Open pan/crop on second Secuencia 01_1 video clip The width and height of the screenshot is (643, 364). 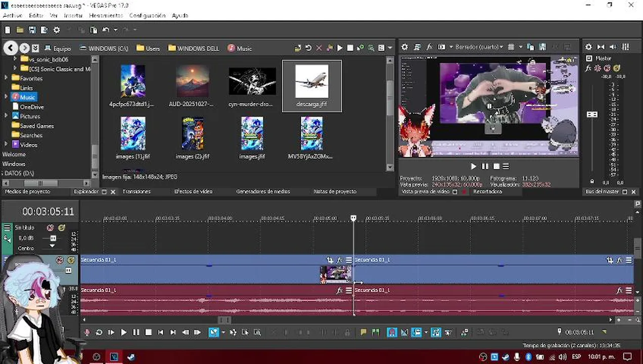(610, 260)
